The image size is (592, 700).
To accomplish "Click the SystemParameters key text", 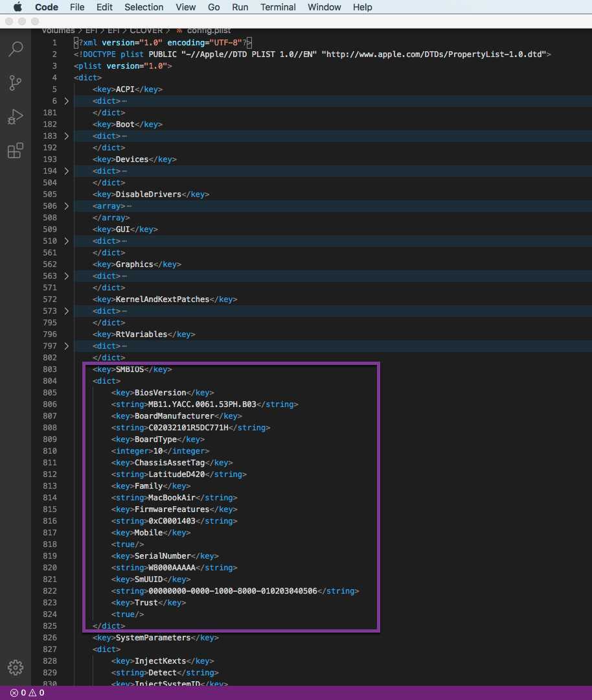I will pos(153,638).
